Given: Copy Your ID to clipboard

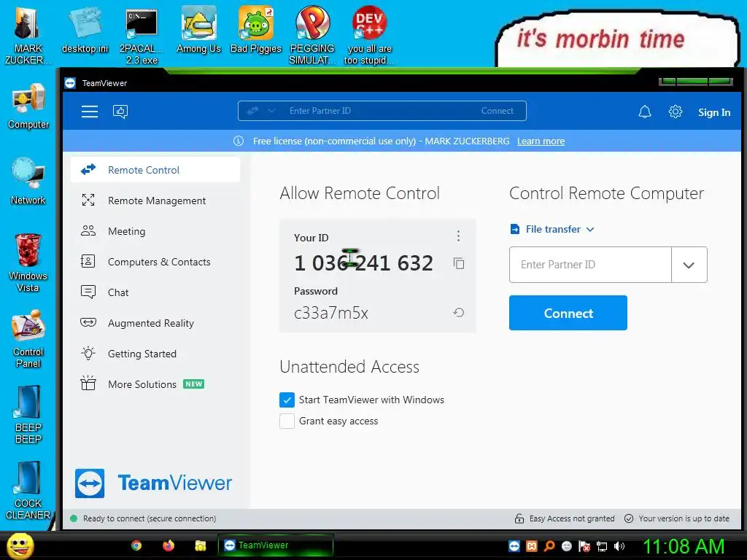Looking at the screenshot, I should pos(459,263).
